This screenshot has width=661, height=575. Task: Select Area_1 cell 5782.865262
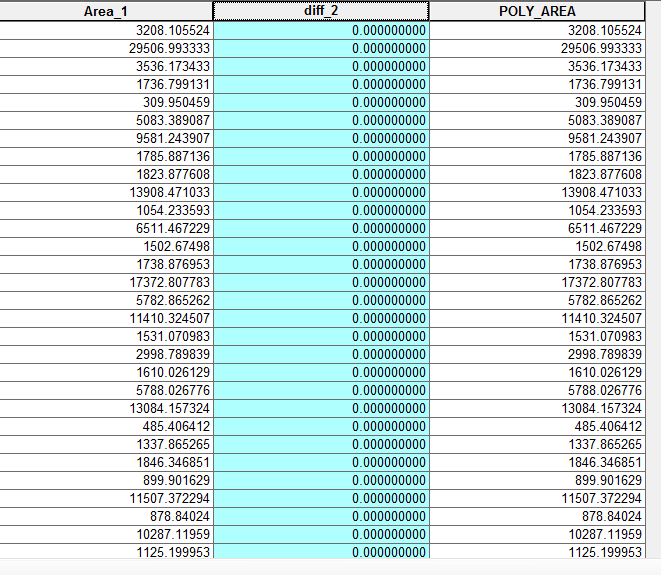pos(106,301)
